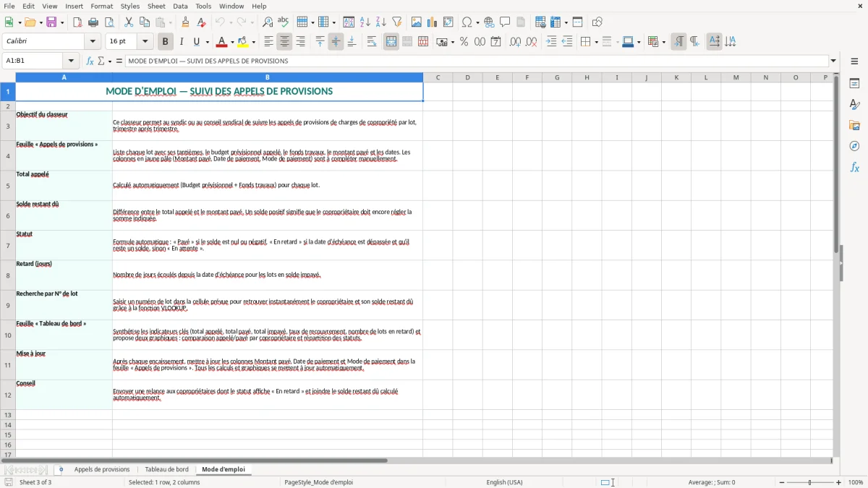The height and width of the screenshot is (488, 868).
Task: Click the Save document icon
Action: pos(51,22)
